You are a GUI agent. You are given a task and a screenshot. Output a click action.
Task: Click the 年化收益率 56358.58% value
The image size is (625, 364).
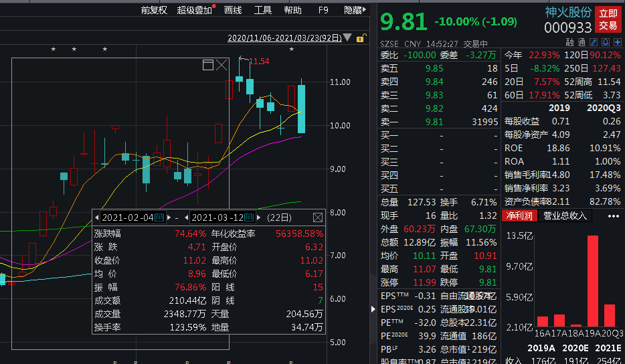point(299,234)
